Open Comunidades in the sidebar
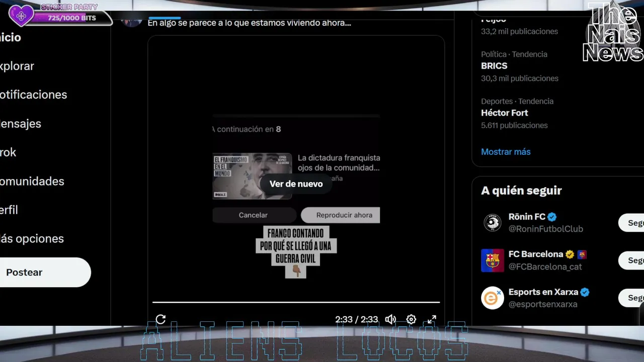Screen dimensions: 644x362 click(32, 181)
